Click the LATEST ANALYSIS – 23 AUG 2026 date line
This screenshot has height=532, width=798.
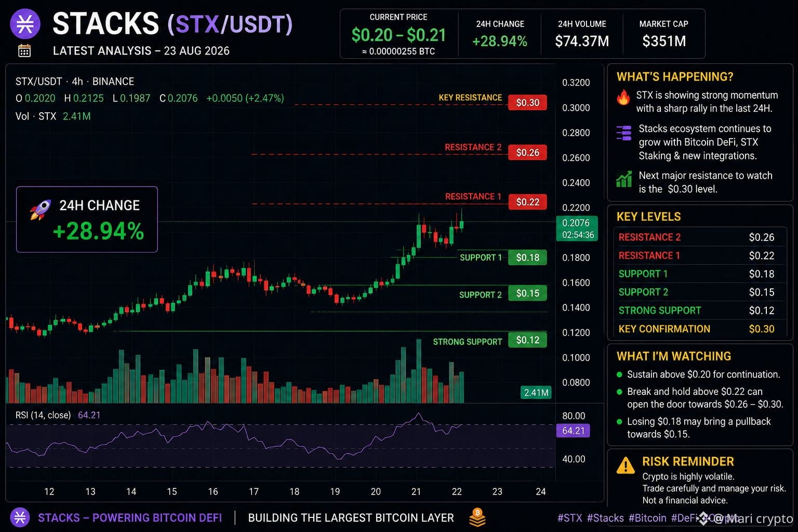(x=141, y=51)
